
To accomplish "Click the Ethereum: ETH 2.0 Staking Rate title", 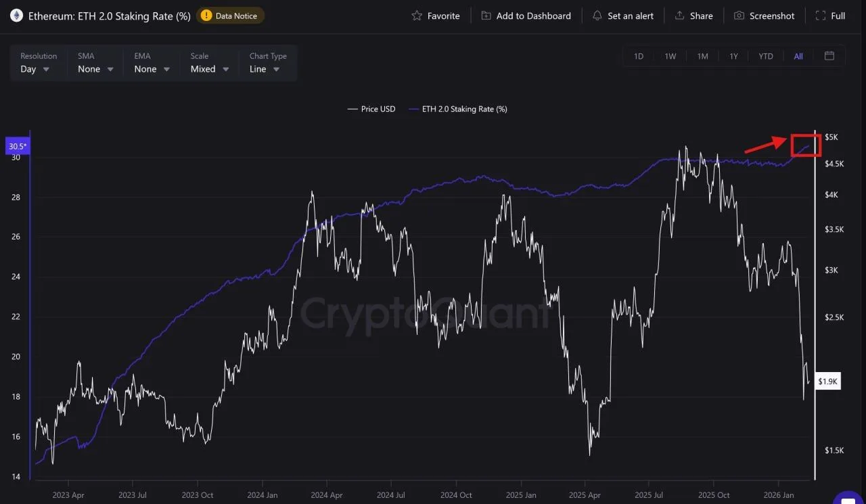I will pos(107,16).
